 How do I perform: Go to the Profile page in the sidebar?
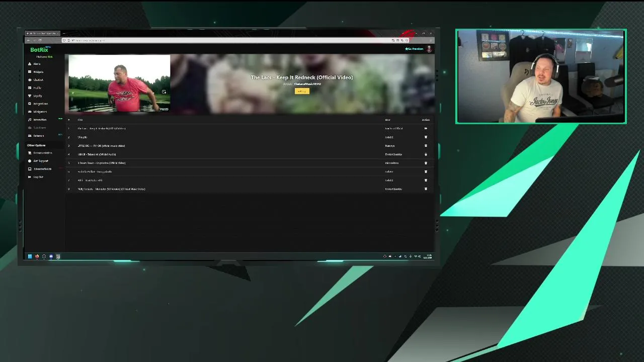pos(37,88)
